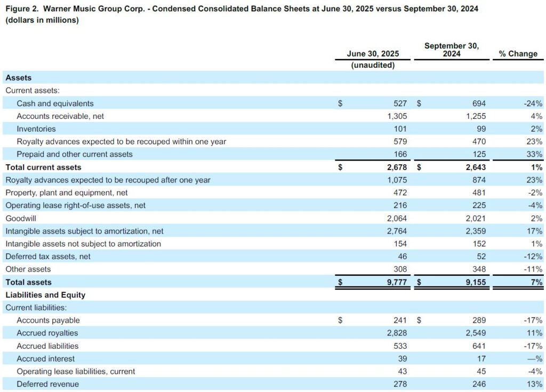Select the accrued liabilities value 641
This screenshot has height=392, width=546.
(479, 346)
